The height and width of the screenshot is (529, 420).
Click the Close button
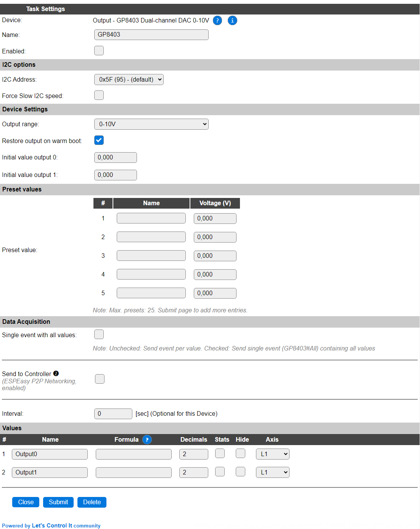[26, 502]
